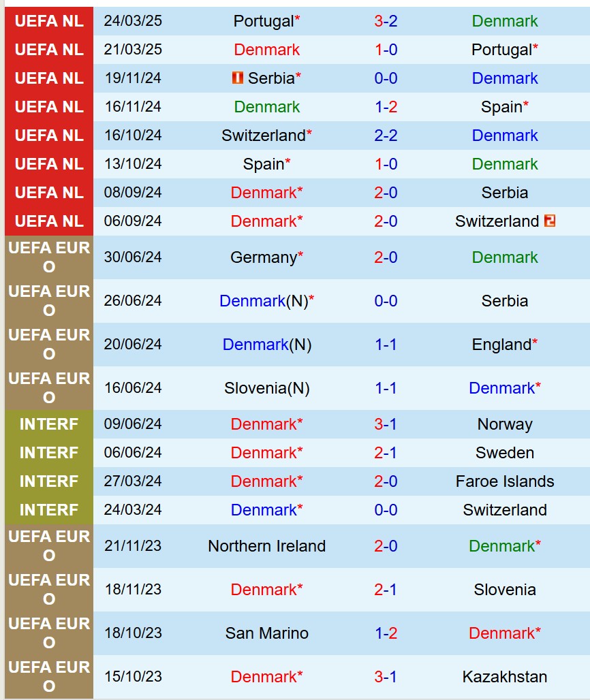Select the UEFA NL label dated 24/03/25
Viewport: 590px width, 700px height.
coord(49,21)
